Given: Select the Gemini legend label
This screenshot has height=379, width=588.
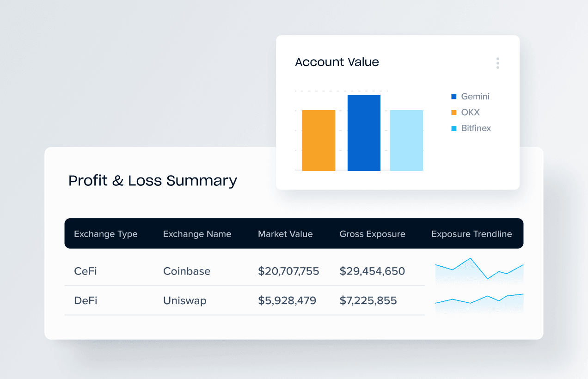Looking at the screenshot, I should 475,97.
